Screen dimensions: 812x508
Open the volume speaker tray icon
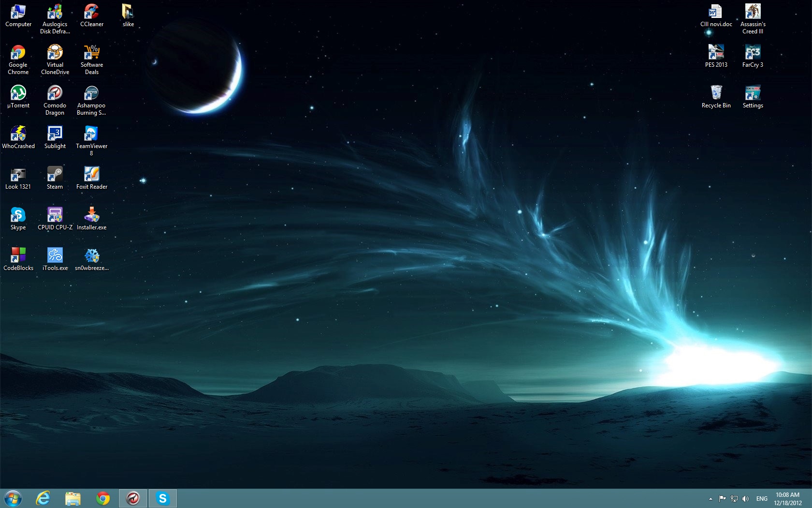pos(746,499)
